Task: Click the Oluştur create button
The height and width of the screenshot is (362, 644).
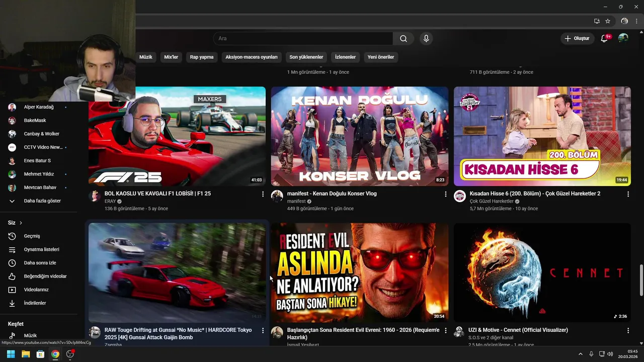Action: (577, 38)
